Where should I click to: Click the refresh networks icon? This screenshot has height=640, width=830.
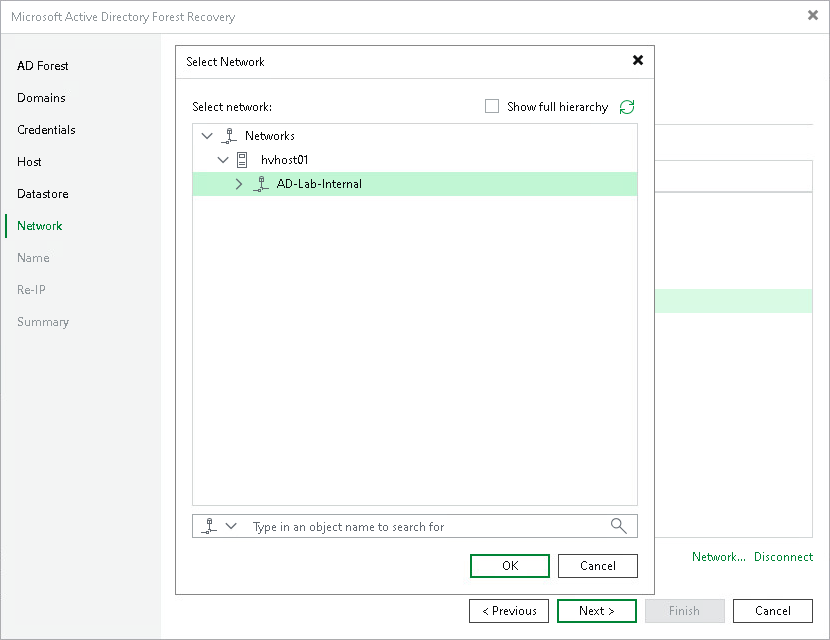tap(627, 107)
